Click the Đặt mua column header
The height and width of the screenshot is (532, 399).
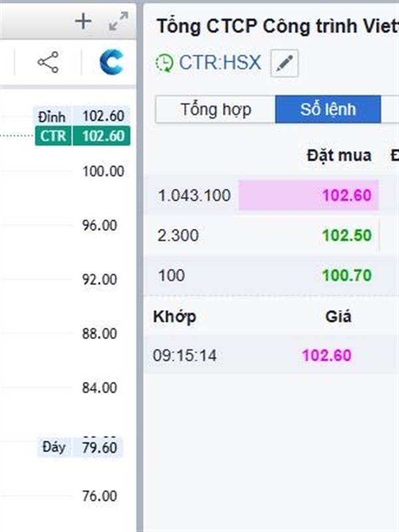click(x=339, y=156)
